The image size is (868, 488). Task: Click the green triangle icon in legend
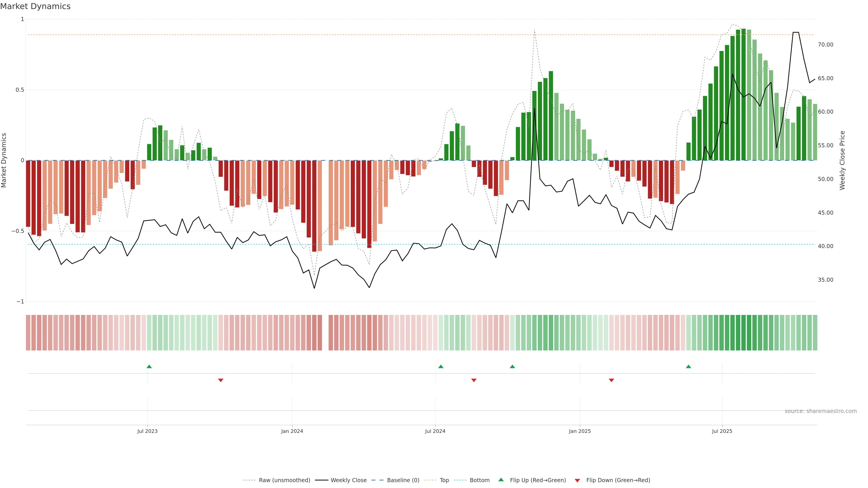tap(501, 480)
